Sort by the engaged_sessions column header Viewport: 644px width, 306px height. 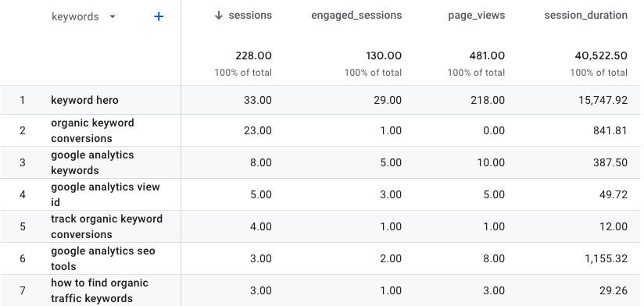click(356, 15)
